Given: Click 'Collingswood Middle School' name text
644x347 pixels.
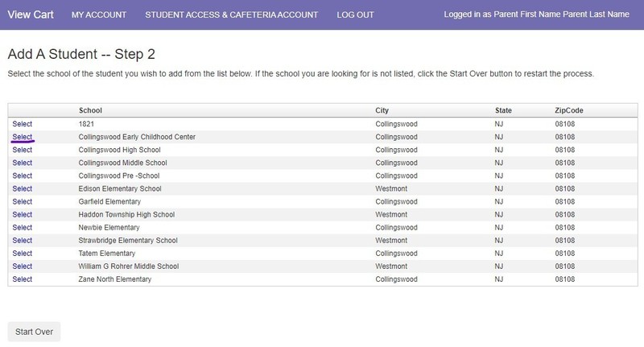Looking at the screenshot, I should coord(123,163).
